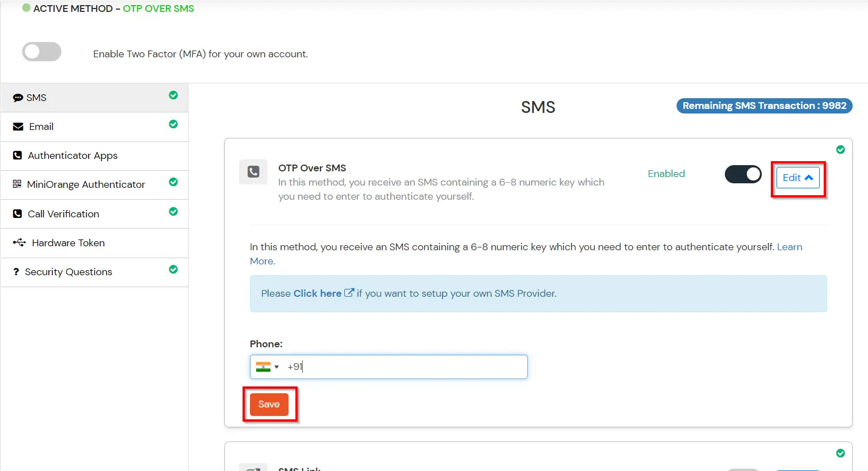Image resolution: width=868 pixels, height=471 pixels.
Task: Click the Phone number input field
Action: pos(389,367)
